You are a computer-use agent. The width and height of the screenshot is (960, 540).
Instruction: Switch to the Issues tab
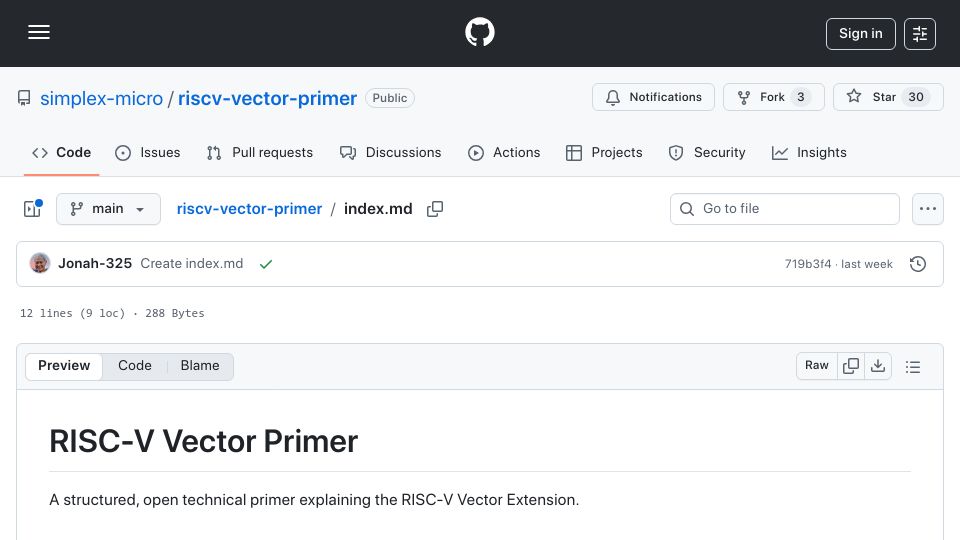tap(148, 152)
